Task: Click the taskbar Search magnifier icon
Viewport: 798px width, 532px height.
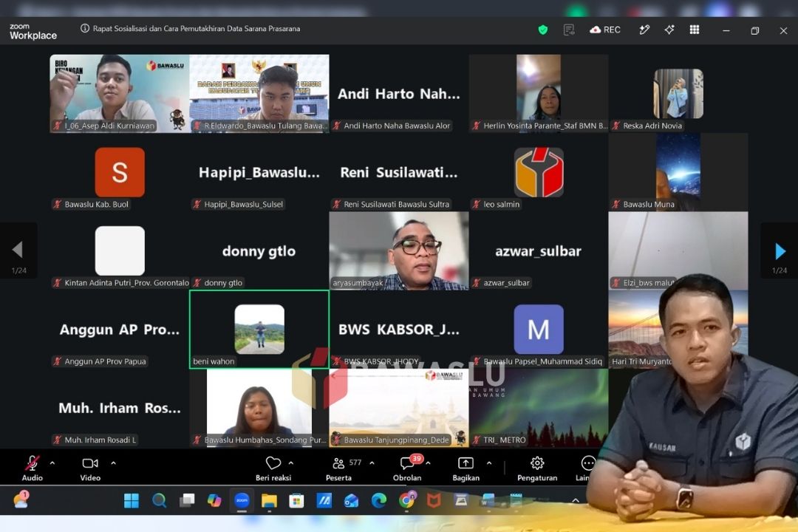Action: [160, 501]
